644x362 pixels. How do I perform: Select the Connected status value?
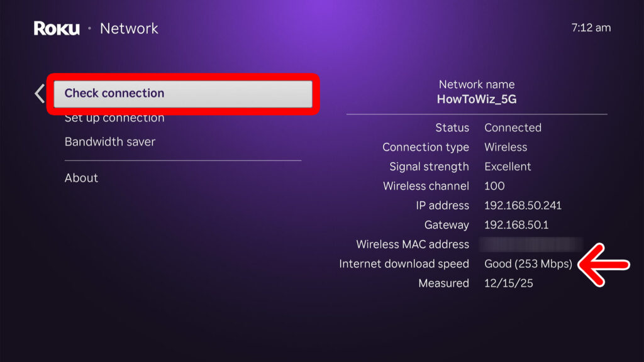click(x=513, y=128)
